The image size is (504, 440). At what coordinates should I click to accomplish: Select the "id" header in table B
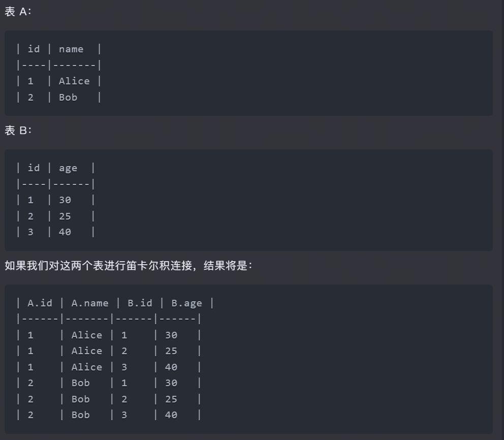click(x=34, y=168)
